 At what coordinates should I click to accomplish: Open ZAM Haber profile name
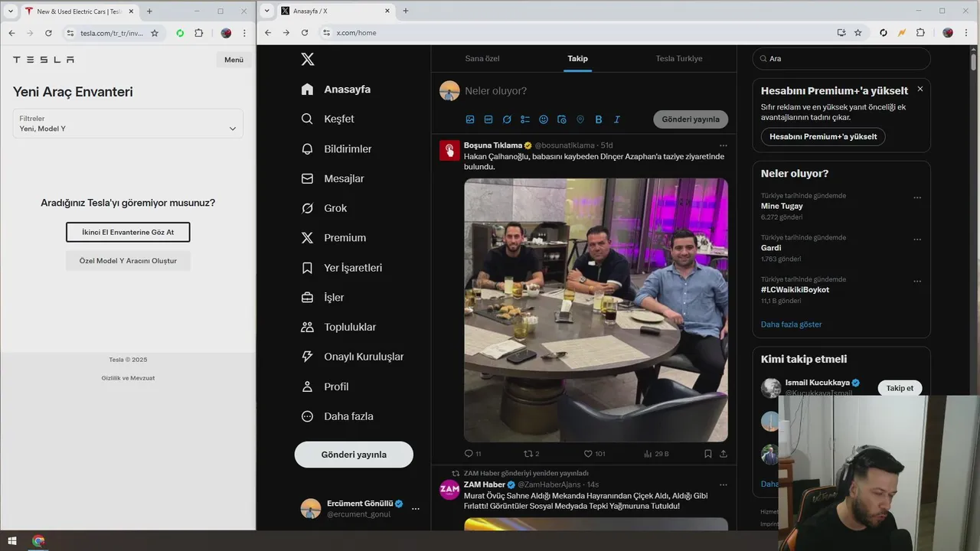click(x=485, y=484)
